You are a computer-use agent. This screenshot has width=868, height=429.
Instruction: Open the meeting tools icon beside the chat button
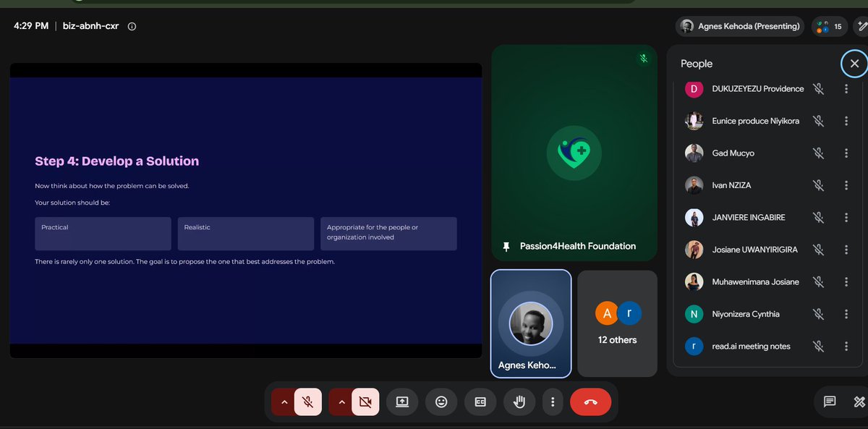click(x=859, y=402)
